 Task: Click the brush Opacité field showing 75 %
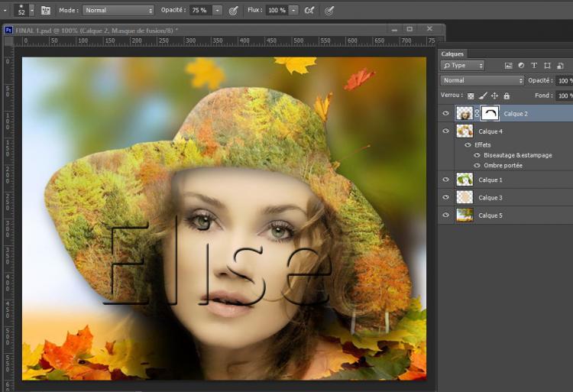(x=200, y=10)
